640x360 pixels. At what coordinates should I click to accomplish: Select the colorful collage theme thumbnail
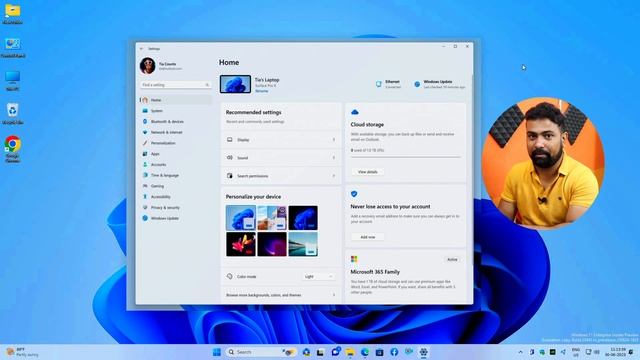pos(272,218)
